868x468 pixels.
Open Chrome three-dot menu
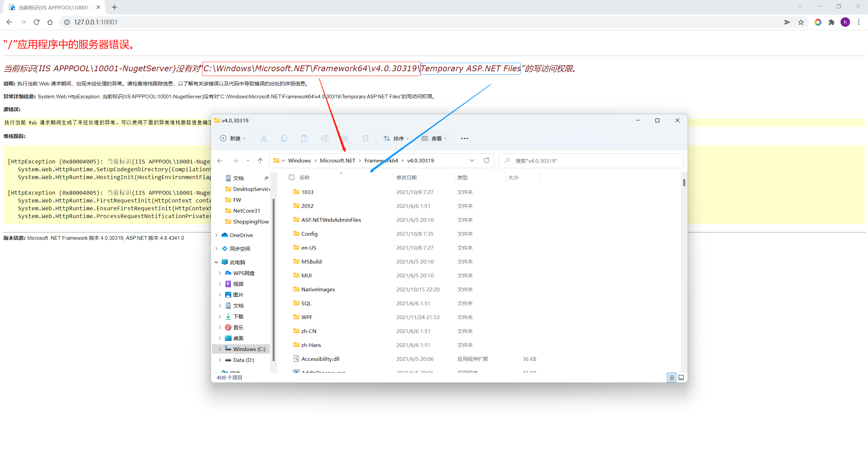click(859, 22)
